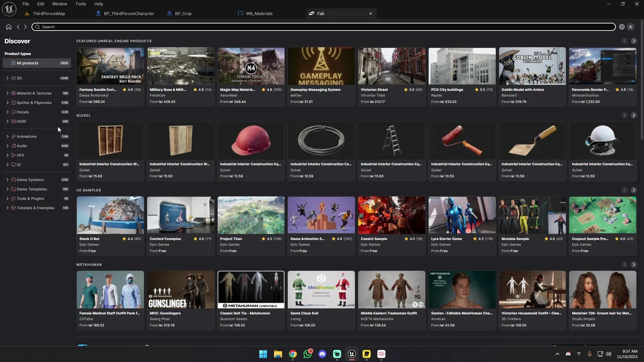Screen dimensions: 644x362
Task: Expand the Decals category
Action: pyautogui.click(x=8, y=112)
